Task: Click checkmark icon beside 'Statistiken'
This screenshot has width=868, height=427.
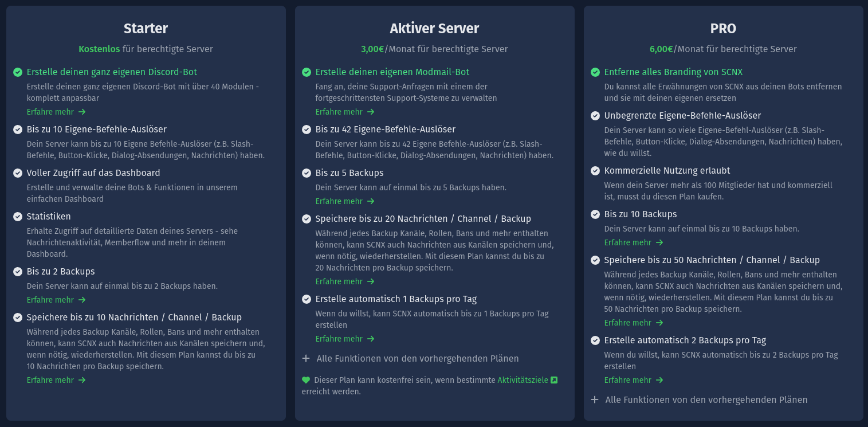Action: 18,217
